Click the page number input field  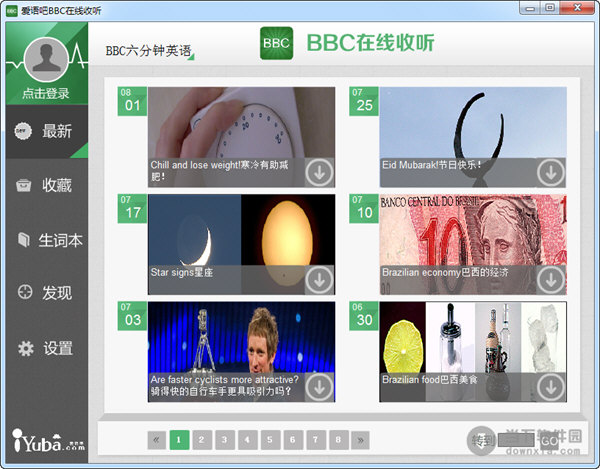tap(515, 440)
